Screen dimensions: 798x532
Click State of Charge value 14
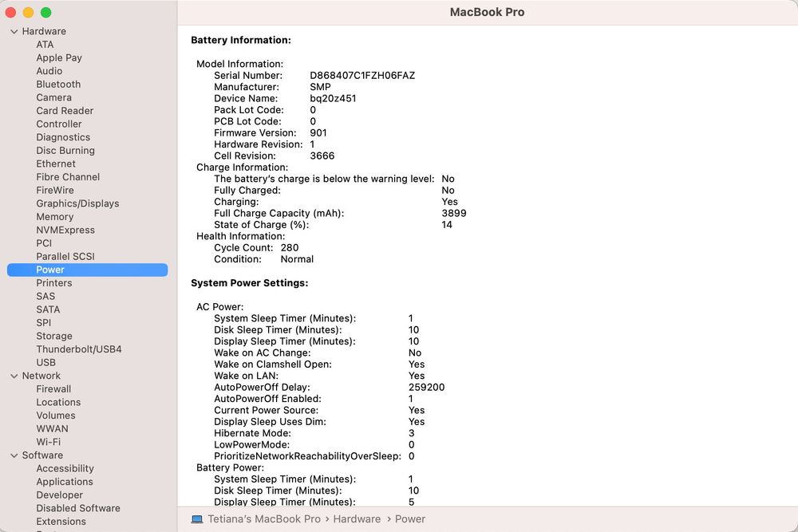point(447,225)
